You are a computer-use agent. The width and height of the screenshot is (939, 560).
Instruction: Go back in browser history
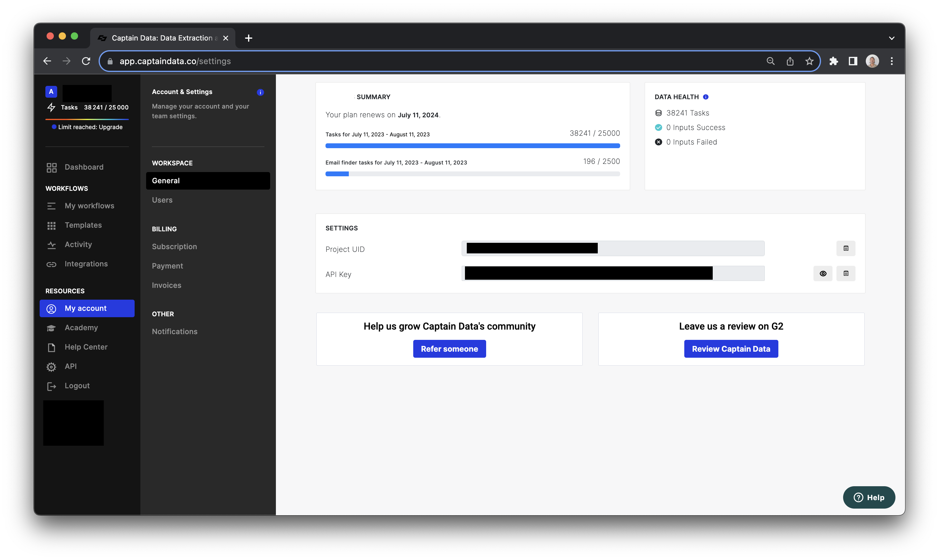(x=47, y=61)
